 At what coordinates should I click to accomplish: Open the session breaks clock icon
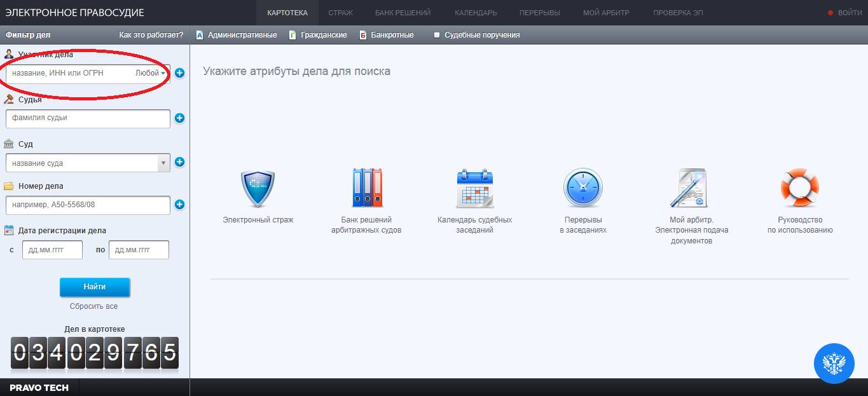[x=582, y=188]
